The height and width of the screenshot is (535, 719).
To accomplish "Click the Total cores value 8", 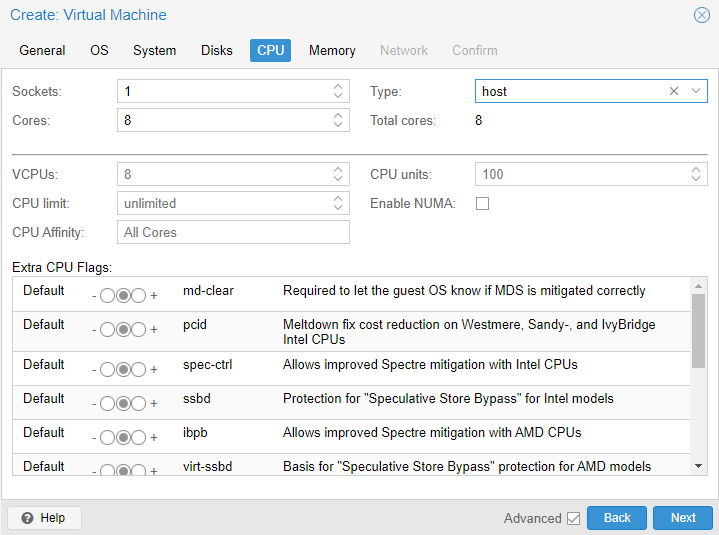I will pyautogui.click(x=479, y=120).
